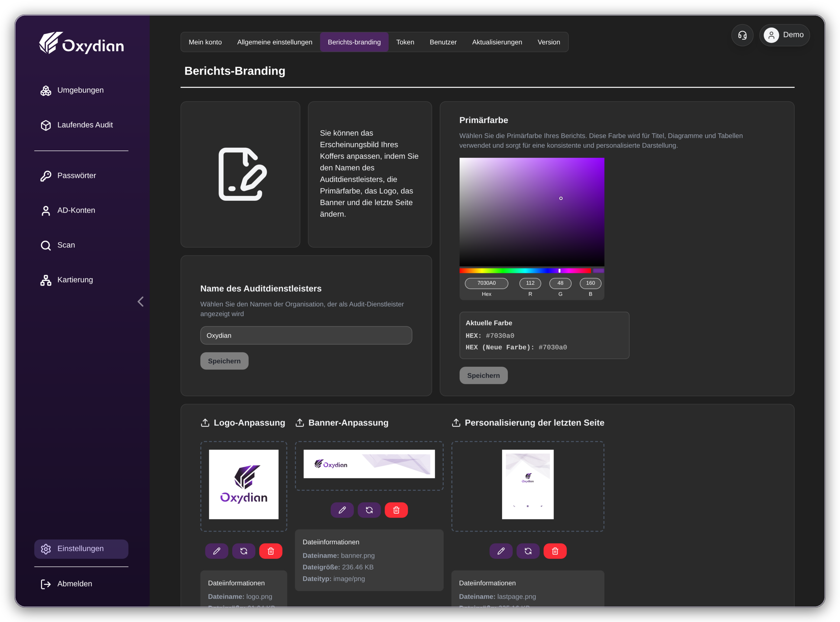The image size is (840, 622).
Task: Switch to the Allgemeine einstellungen tab
Action: [x=275, y=42]
